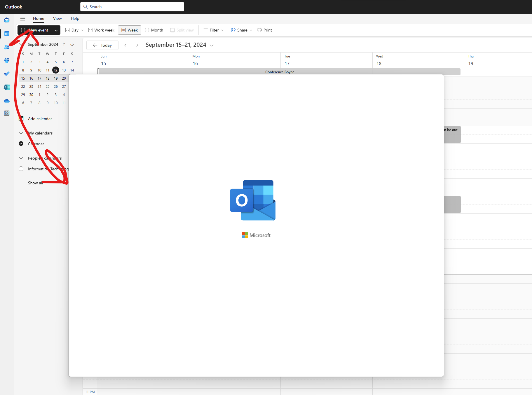The width and height of the screenshot is (532, 395).
Task: Open the Filter dropdown chevron
Action: pos(222,30)
